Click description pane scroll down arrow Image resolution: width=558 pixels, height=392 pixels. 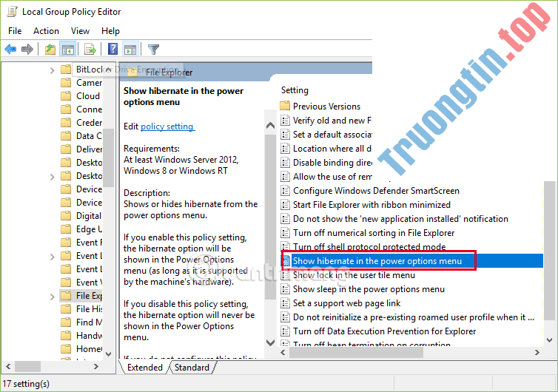270,342
